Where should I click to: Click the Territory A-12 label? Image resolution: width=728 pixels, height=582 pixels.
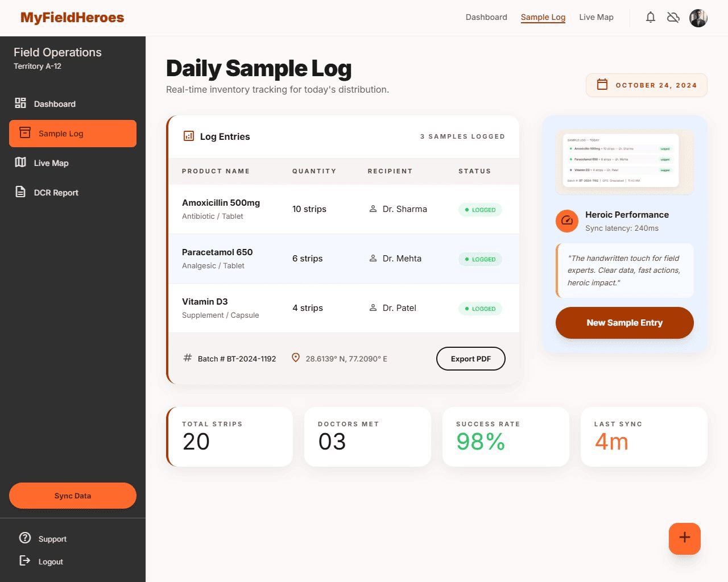pos(38,66)
